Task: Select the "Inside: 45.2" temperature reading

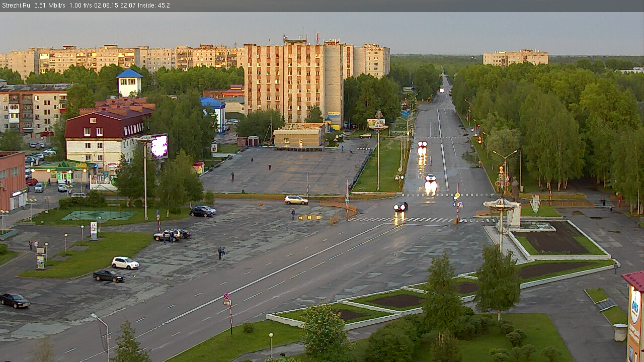Action: click(153, 6)
